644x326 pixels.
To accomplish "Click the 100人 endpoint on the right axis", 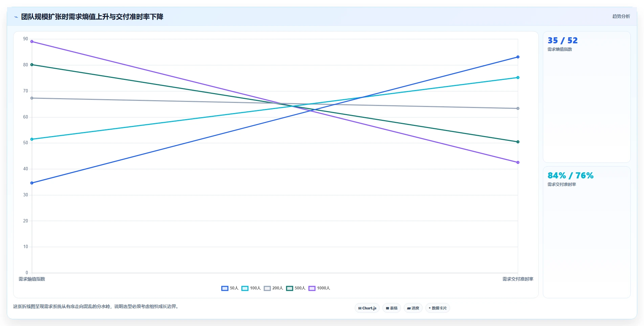I will [518, 78].
